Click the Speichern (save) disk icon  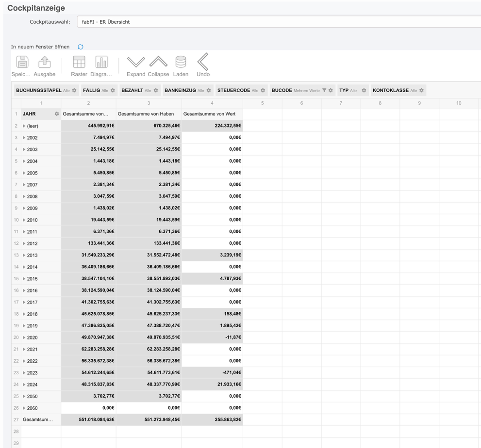22,62
